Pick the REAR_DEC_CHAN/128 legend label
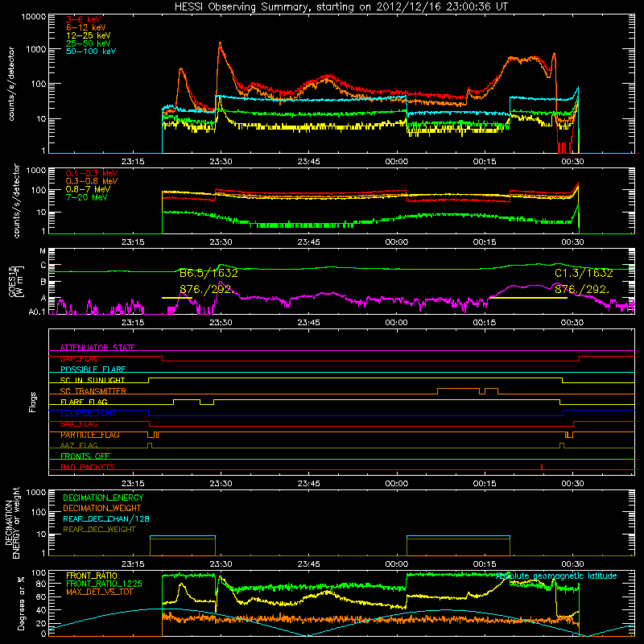 point(106,518)
